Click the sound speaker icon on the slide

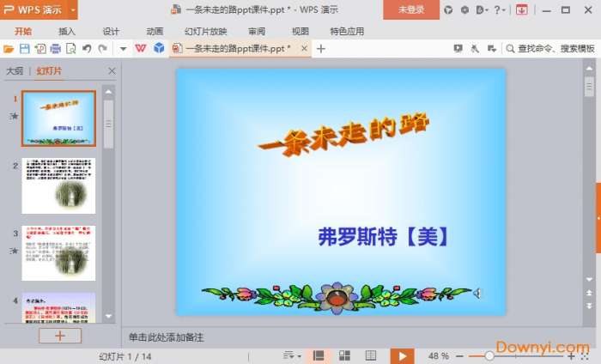477,294
